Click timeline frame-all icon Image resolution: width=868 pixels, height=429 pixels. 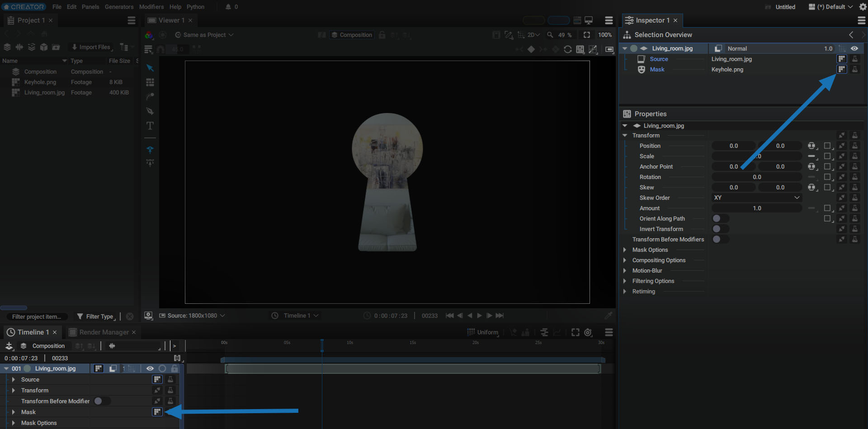click(x=575, y=332)
